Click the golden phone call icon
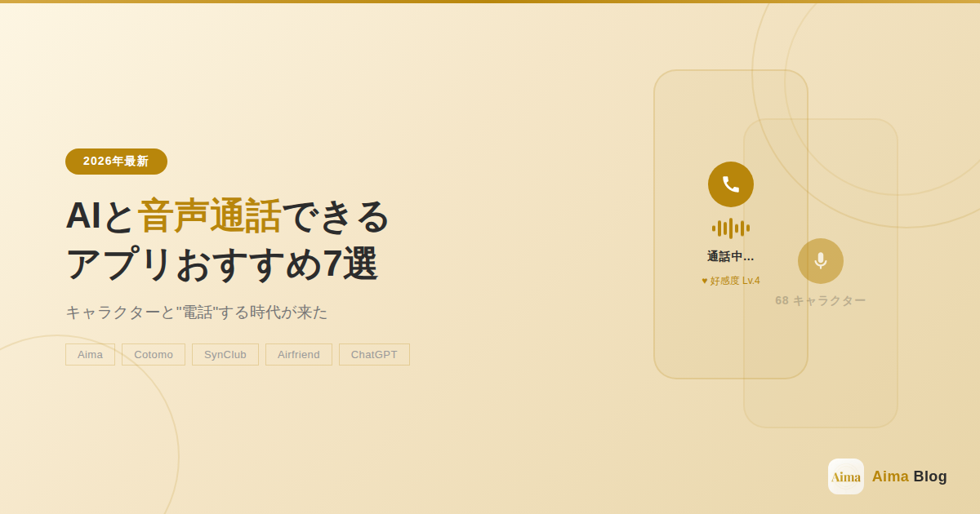Viewport: 980px width, 514px height. [x=731, y=184]
